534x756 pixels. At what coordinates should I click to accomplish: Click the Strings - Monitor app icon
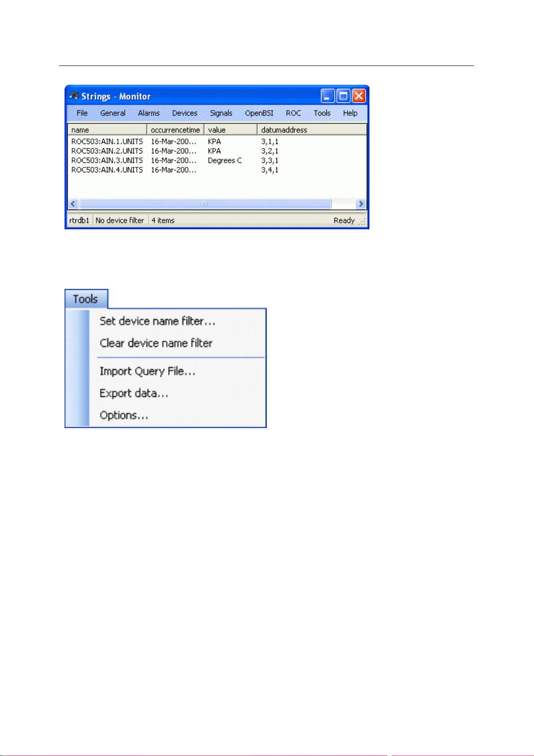coord(74,96)
